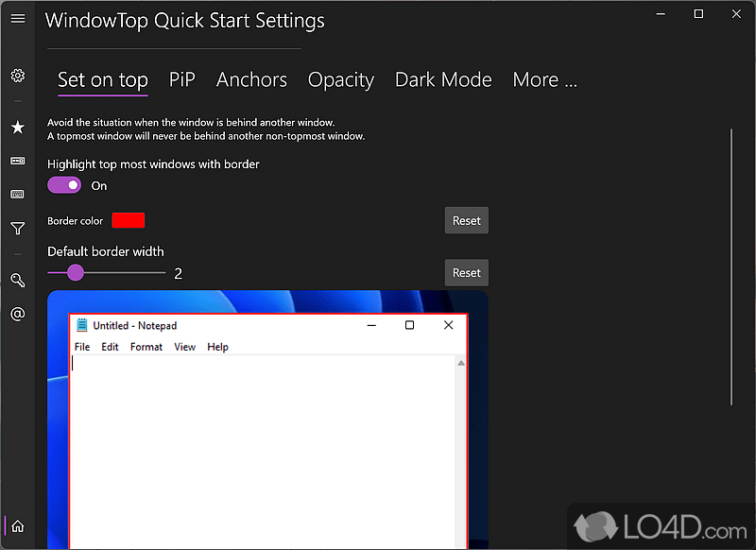This screenshot has height=550, width=756.
Task: Click the "Border color" label
Action: click(x=76, y=221)
